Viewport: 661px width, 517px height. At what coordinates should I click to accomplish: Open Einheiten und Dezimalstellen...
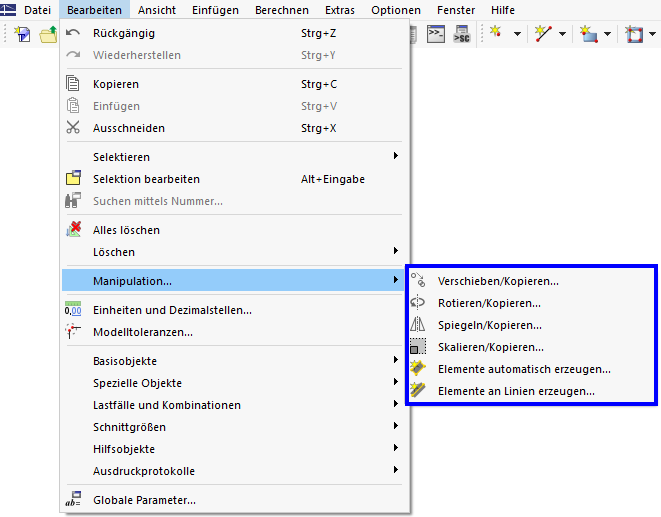(x=233, y=310)
